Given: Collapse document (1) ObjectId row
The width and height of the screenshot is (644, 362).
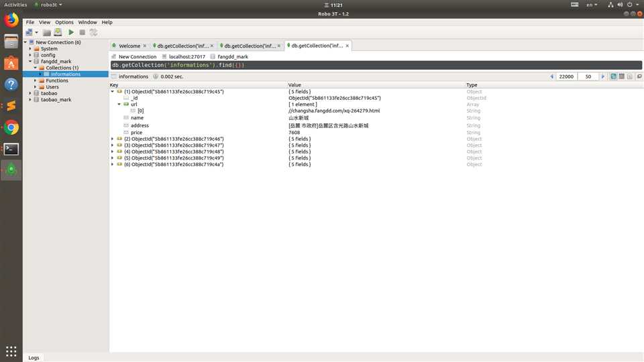Looking at the screenshot, I should click(113, 92).
